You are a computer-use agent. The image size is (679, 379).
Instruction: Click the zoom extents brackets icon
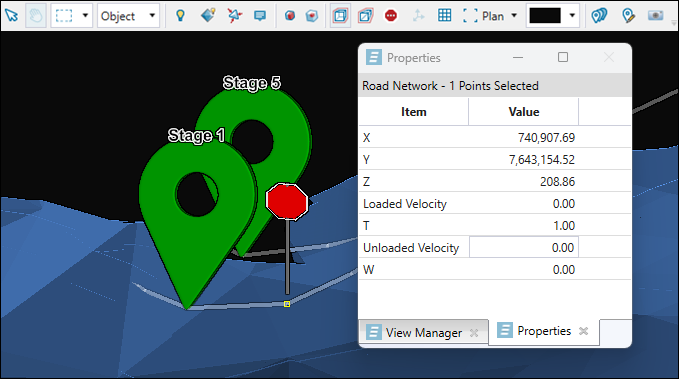coord(470,16)
